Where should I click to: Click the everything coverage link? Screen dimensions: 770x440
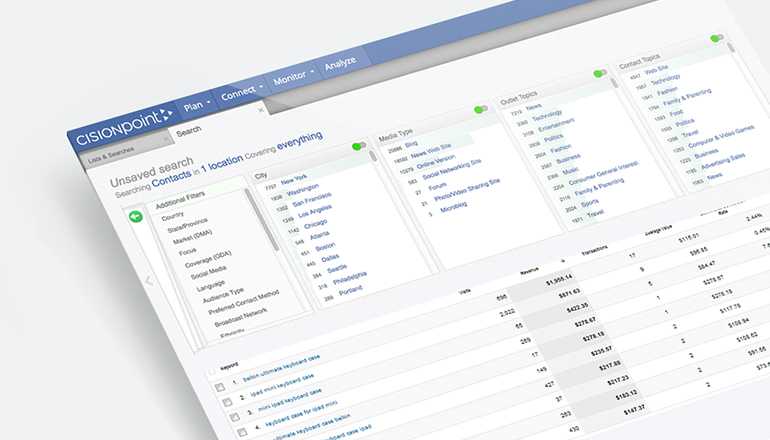click(x=300, y=140)
